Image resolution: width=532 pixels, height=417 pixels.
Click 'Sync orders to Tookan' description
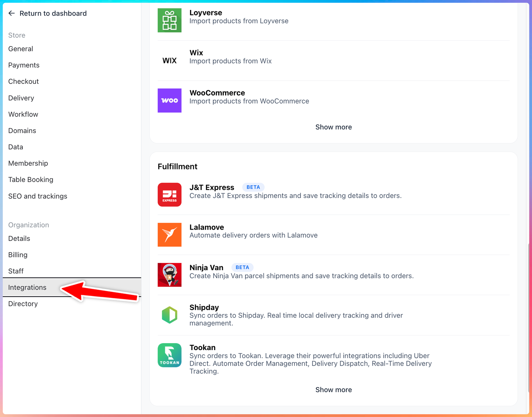(x=311, y=363)
